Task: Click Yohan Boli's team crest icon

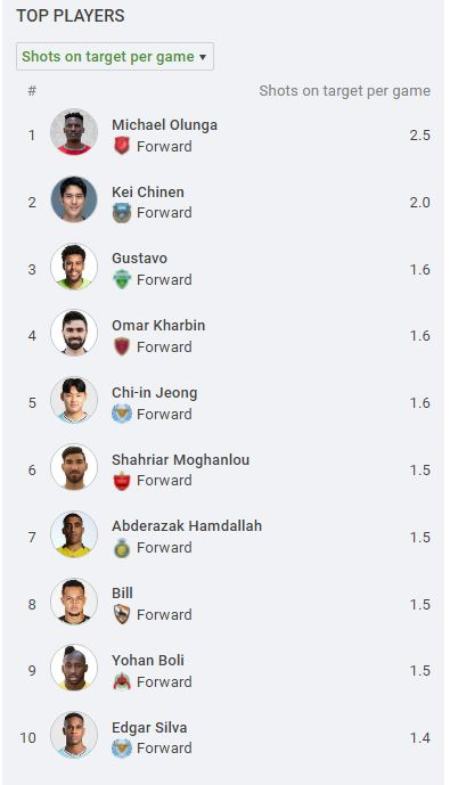Action: (122, 682)
